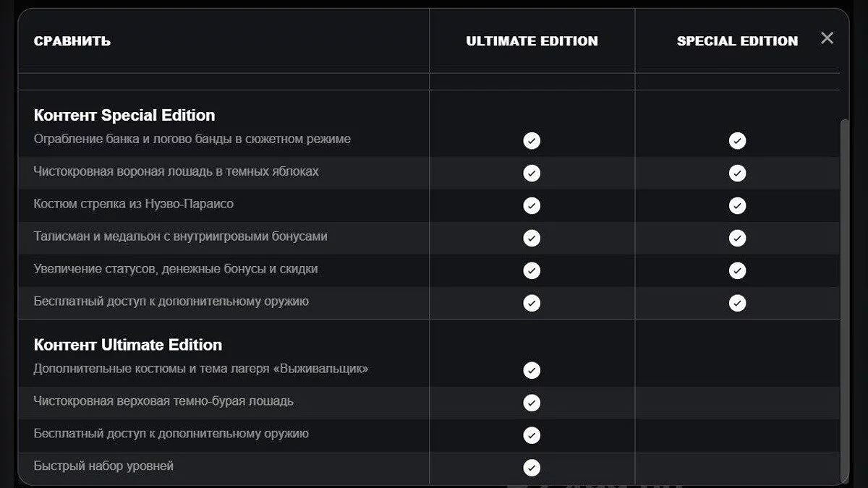Close the edition comparison dialog
The image size is (868, 488).
pos(827,38)
